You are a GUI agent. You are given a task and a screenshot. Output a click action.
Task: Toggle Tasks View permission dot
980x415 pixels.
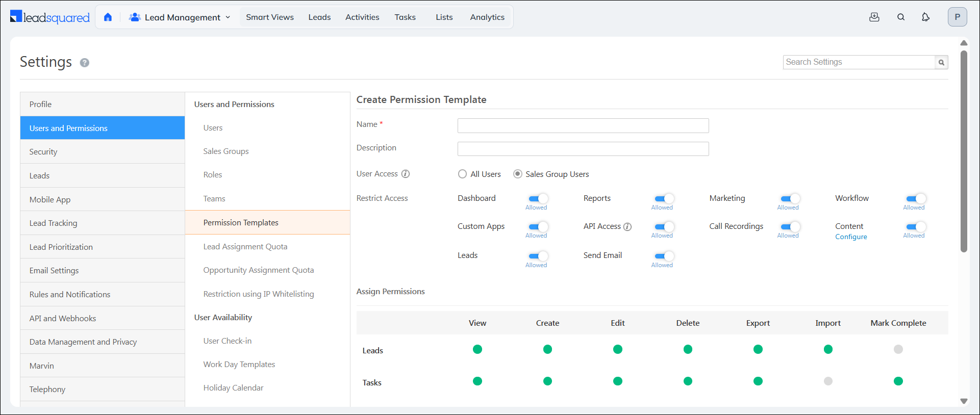478,381
